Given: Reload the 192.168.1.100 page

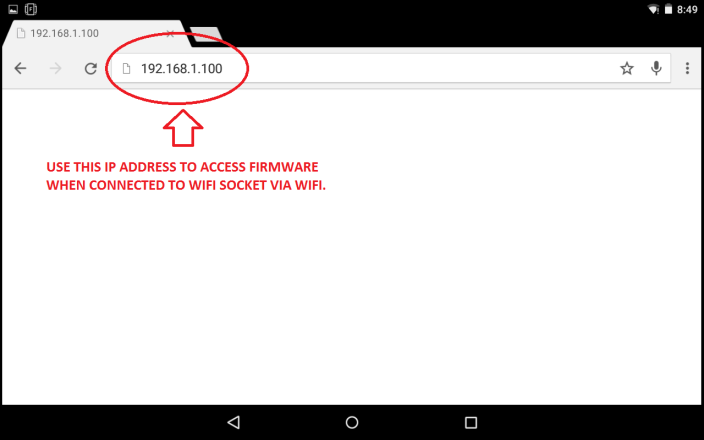Looking at the screenshot, I should coord(91,68).
